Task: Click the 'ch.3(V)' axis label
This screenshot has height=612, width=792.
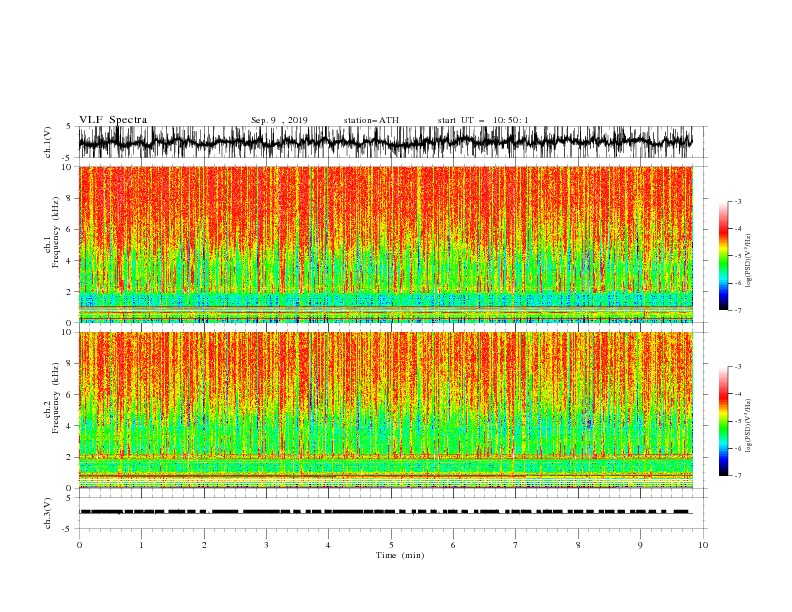Action: (48, 513)
